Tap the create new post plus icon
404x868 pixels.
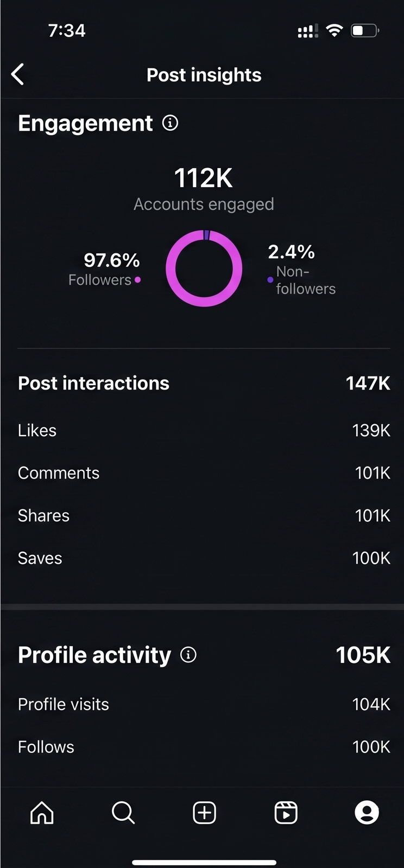[204, 813]
